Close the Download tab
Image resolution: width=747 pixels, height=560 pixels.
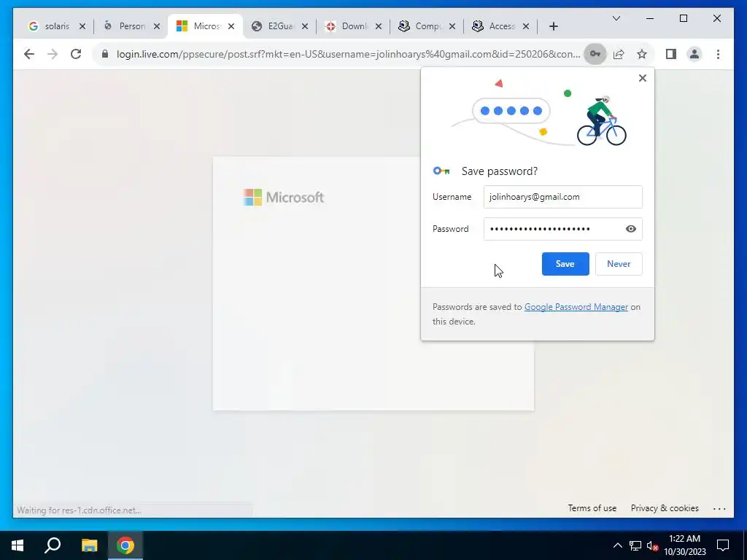(x=379, y=26)
